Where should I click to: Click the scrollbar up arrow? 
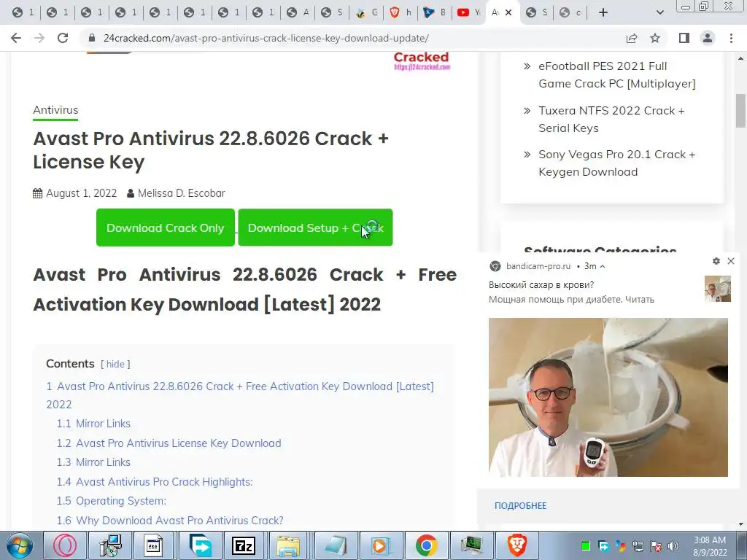pyautogui.click(x=740, y=58)
